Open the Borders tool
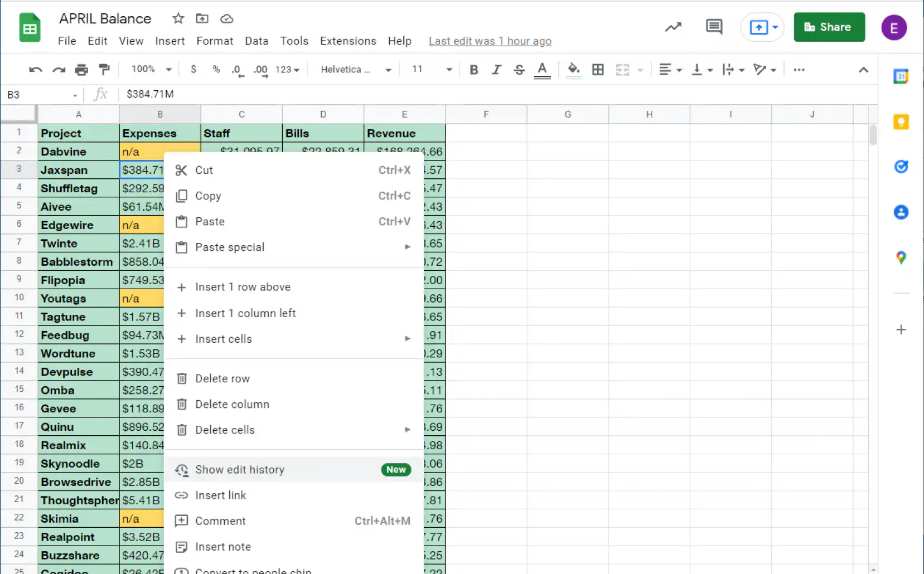The height and width of the screenshot is (574, 924). [x=598, y=70]
